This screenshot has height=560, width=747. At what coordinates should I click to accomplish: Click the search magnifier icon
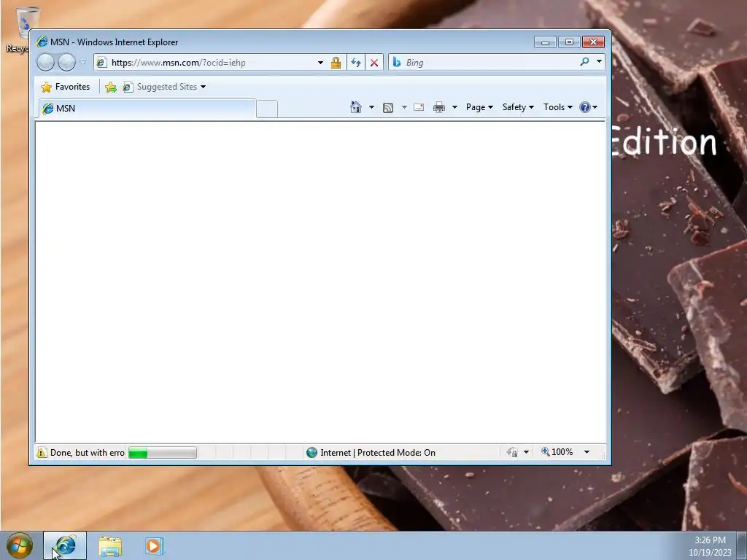(x=584, y=62)
